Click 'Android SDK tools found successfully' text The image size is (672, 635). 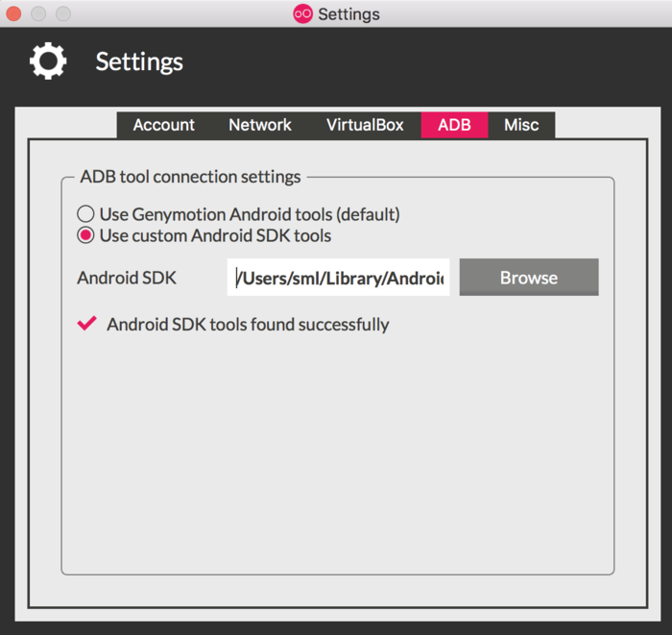pos(248,325)
